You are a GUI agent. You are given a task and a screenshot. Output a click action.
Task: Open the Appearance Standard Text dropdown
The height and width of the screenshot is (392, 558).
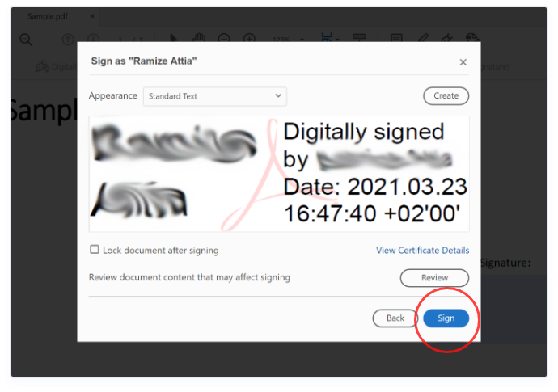pos(215,96)
